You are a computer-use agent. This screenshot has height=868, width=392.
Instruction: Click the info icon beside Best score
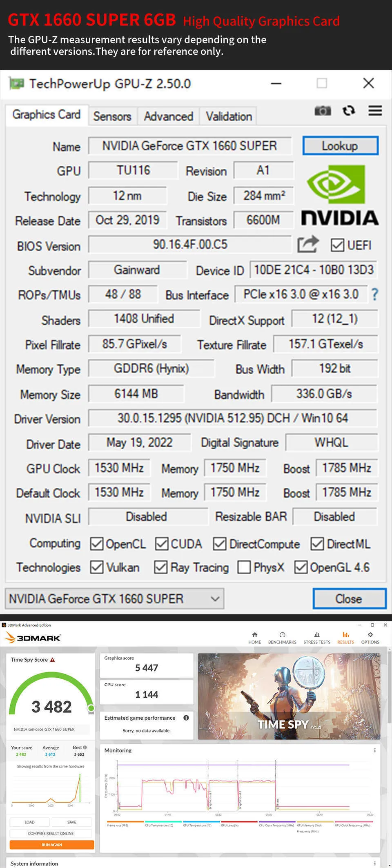point(85,748)
